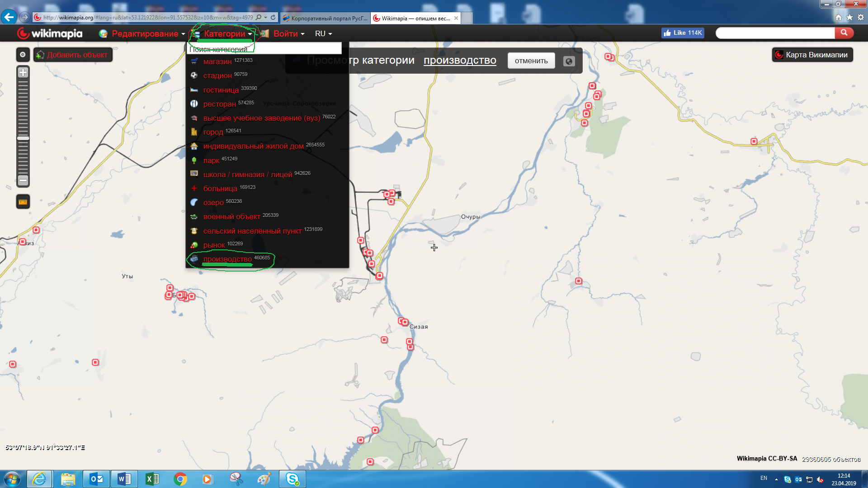Click the browser favorites star icon
Image resolution: width=868 pixels, height=488 pixels.
pos(850,18)
